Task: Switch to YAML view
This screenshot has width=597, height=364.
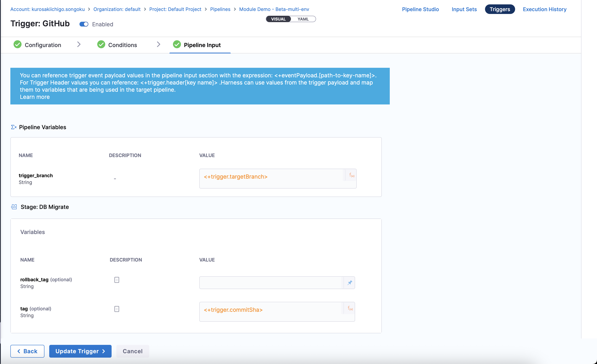Action: tap(303, 19)
